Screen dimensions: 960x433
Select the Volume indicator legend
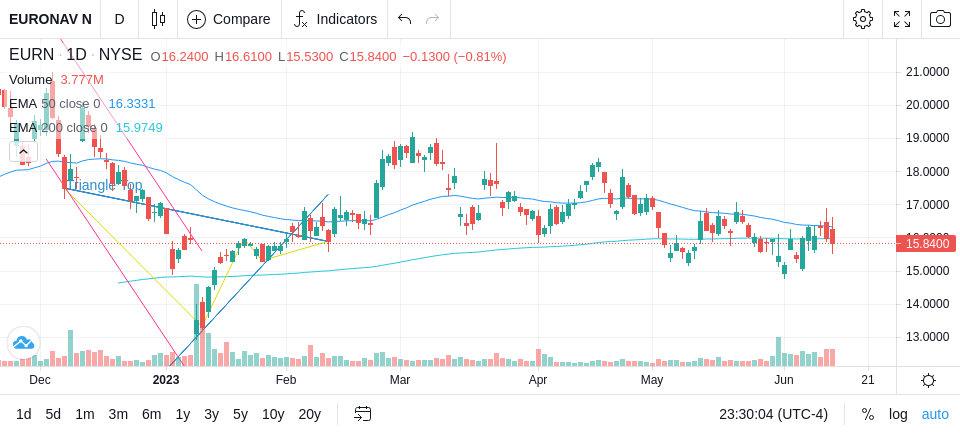tap(56, 80)
